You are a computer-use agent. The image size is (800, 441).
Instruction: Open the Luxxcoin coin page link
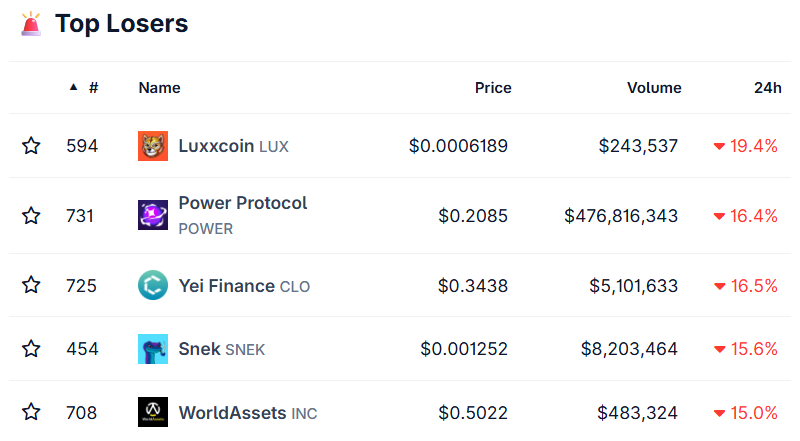click(216, 146)
